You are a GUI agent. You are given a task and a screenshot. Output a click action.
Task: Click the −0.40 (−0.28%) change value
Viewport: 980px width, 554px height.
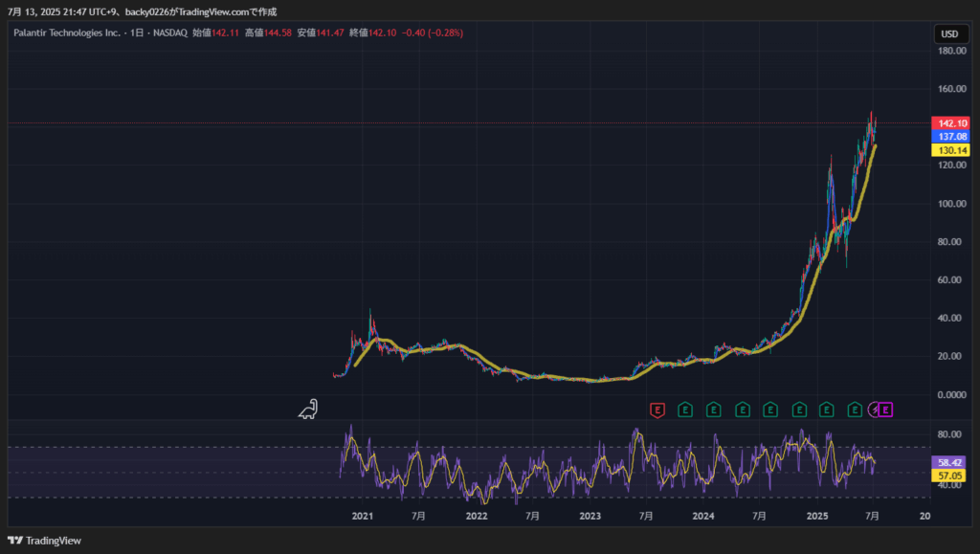(x=433, y=33)
